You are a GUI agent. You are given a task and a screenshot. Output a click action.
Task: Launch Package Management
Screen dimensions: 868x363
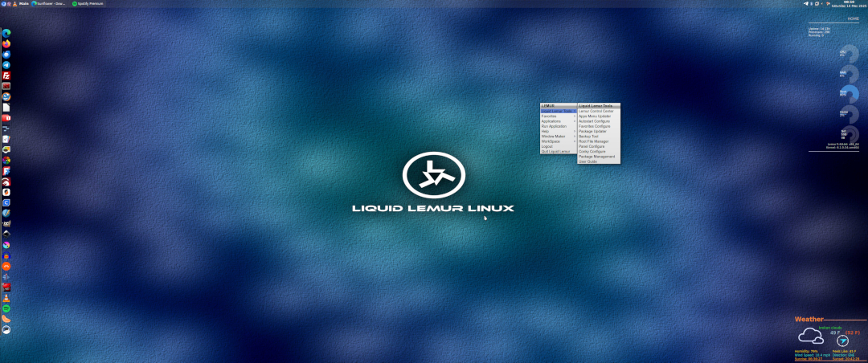coord(599,157)
